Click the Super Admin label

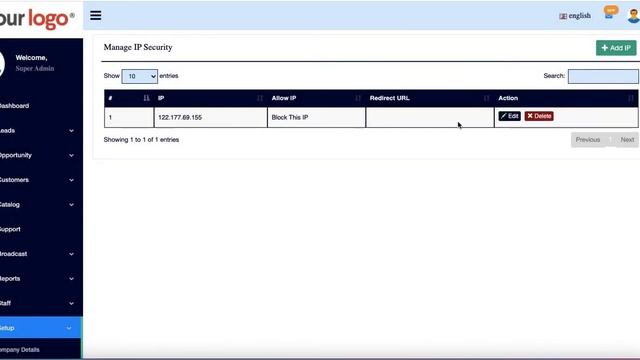[35, 69]
